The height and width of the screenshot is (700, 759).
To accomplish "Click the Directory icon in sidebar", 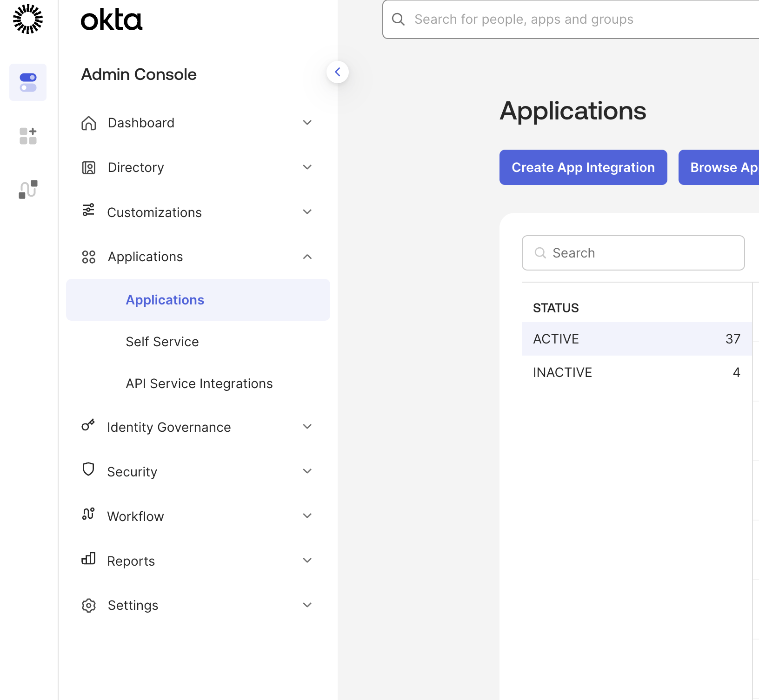I will 88,167.
